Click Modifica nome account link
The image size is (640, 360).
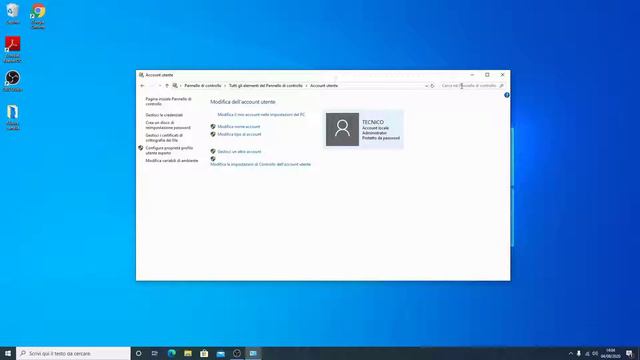[239, 127]
